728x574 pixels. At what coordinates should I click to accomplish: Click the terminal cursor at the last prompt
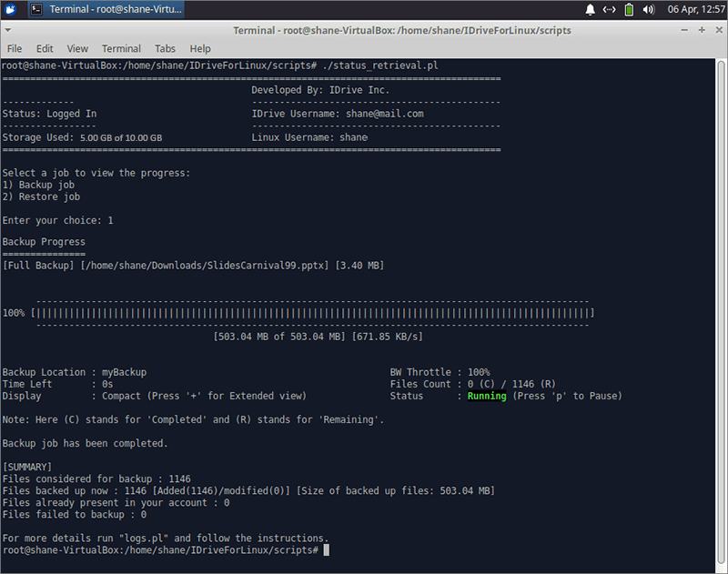pyautogui.click(x=327, y=549)
